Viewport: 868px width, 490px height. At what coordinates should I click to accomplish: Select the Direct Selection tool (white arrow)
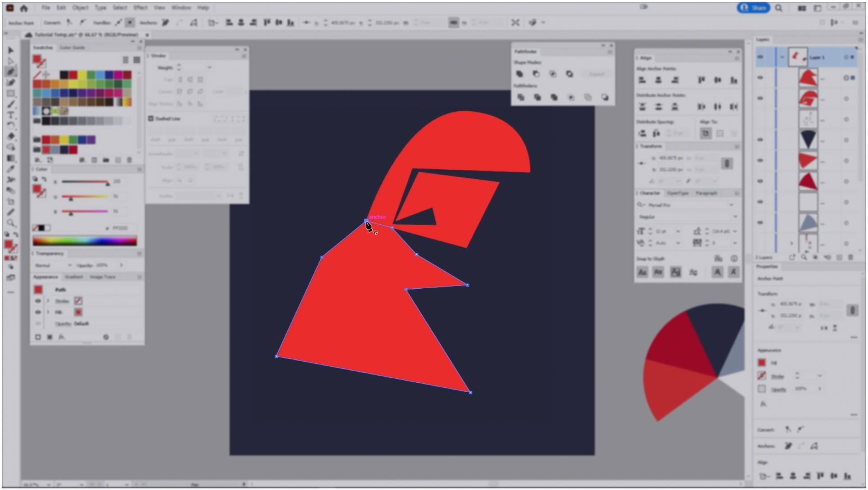coord(11,61)
